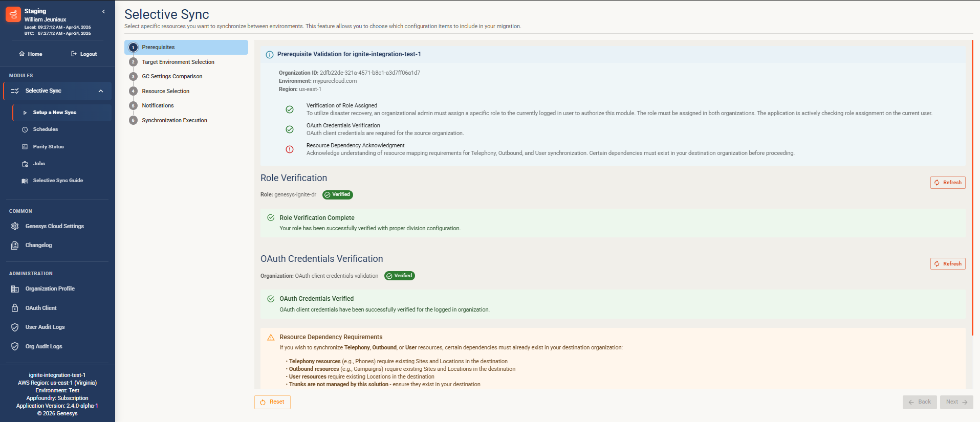Log out using the Logout button
This screenshot has width=980, height=422.
point(84,54)
